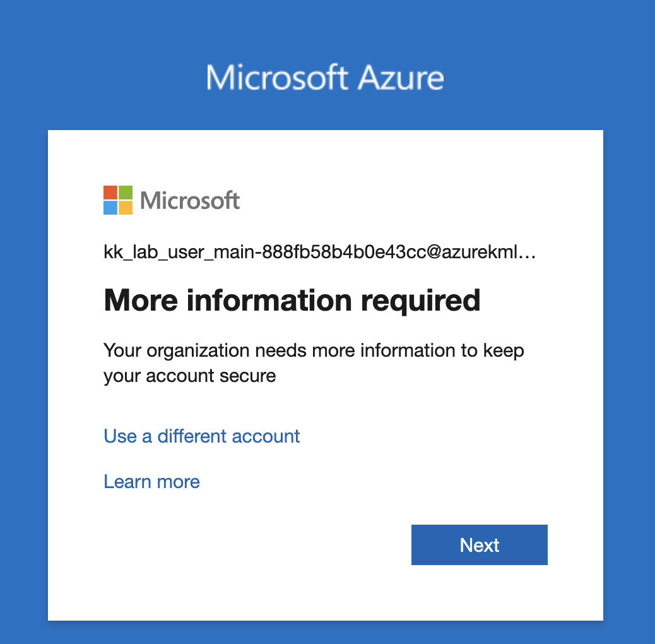
Task: Click the red square in Microsoft logo
Action: (110, 193)
